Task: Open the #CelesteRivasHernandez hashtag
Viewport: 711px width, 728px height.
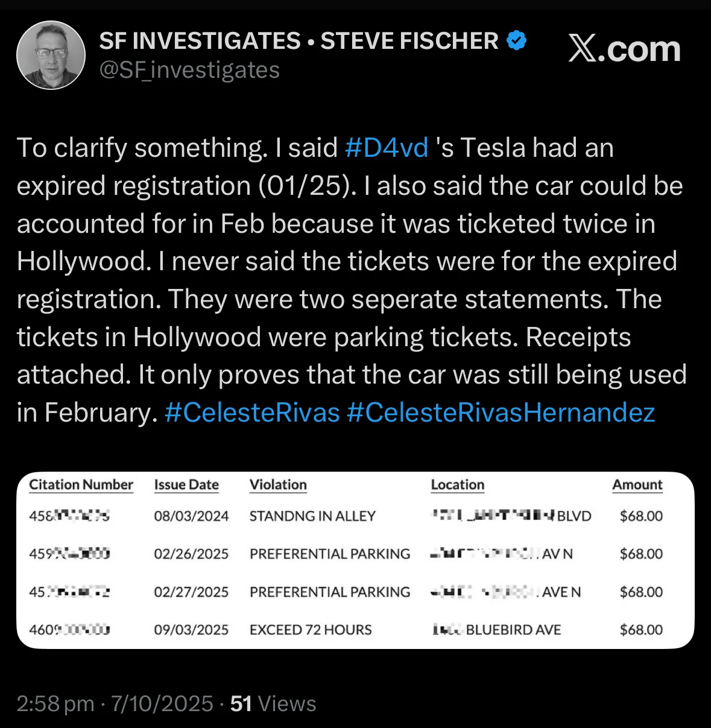Action: (501, 413)
